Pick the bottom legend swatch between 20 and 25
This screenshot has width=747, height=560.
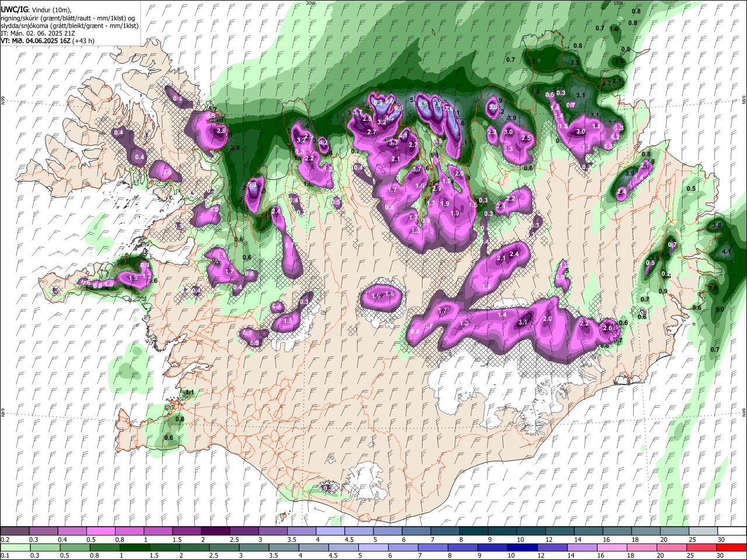click(672, 547)
